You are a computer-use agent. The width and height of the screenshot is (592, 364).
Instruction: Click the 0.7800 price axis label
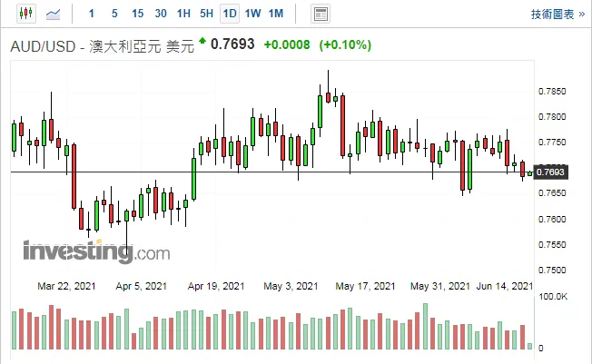pyautogui.click(x=552, y=117)
